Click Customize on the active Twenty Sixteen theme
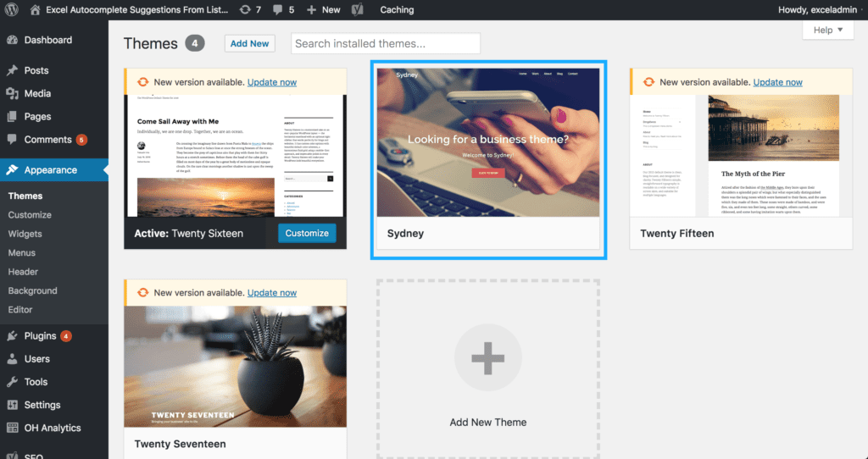This screenshot has height=459, width=868. point(307,234)
